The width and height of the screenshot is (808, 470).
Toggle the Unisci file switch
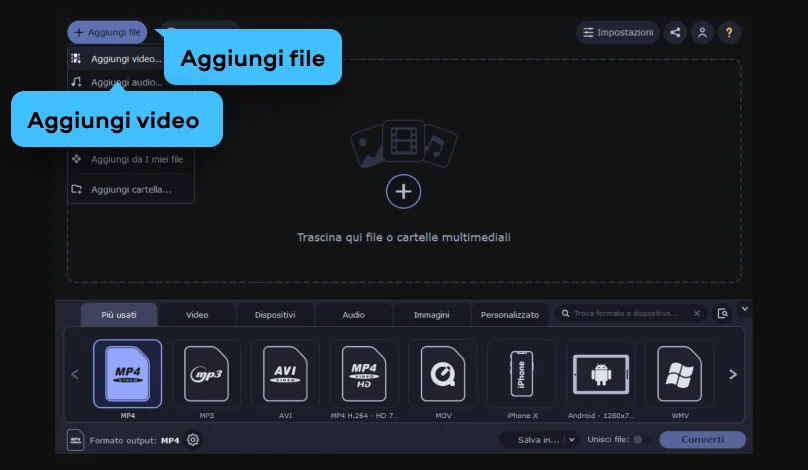pyautogui.click(x=639, y=440)
